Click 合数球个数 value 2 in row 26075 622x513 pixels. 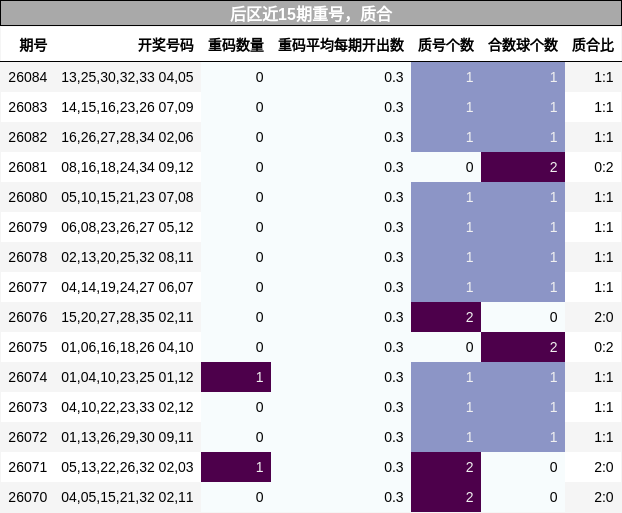523,347
